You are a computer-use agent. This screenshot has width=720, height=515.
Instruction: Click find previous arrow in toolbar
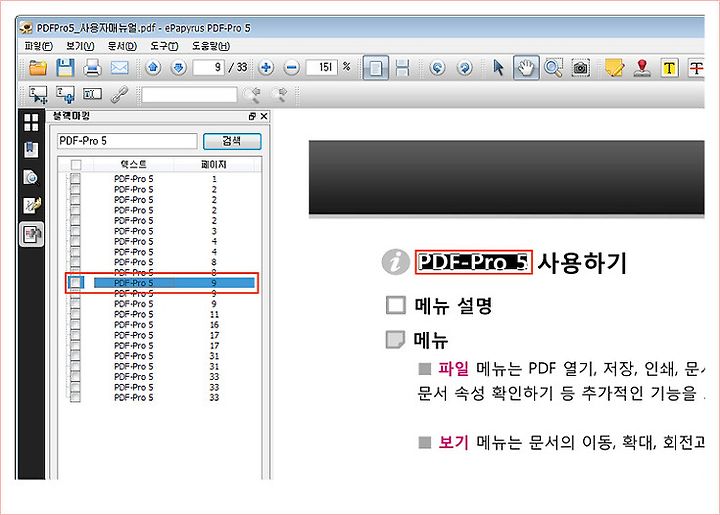tap(252, 95)
